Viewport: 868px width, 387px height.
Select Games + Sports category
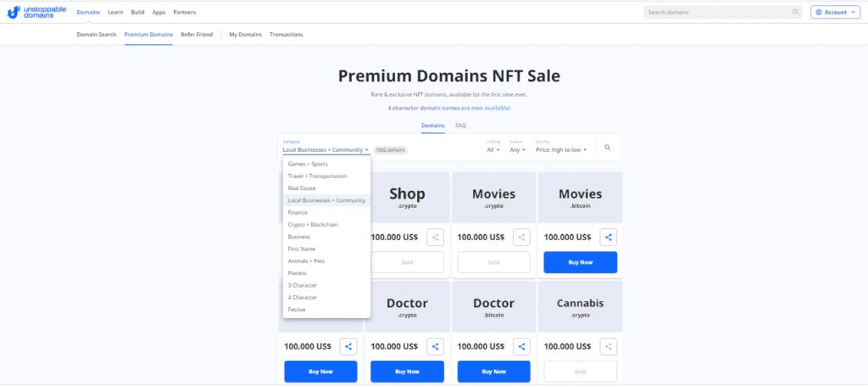326,164
